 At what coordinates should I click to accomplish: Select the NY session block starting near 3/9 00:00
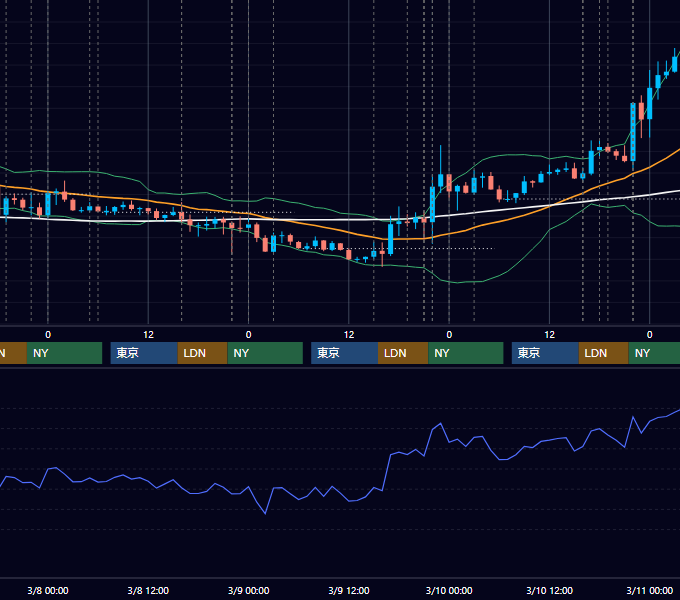click(x=265, y=353)
